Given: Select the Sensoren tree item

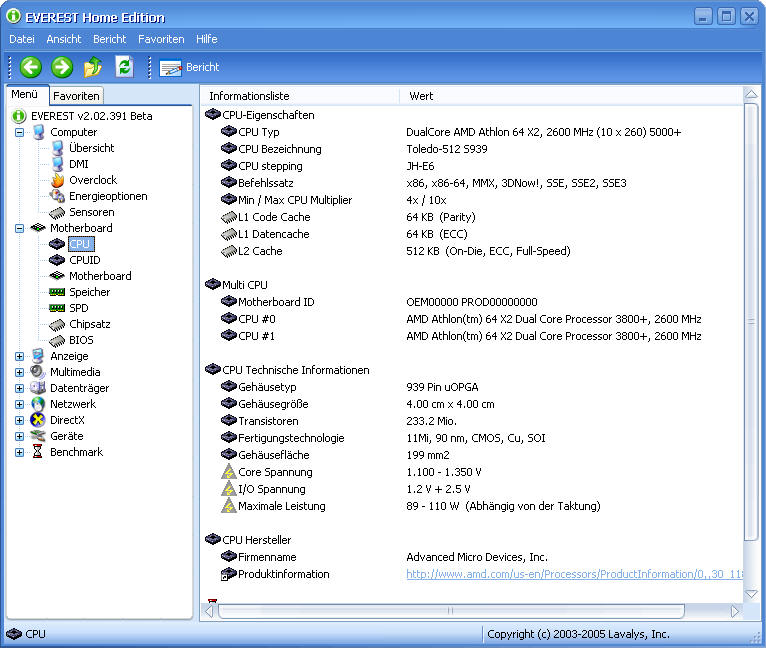Looking at the screenshot, I should [x=91, y=212].
